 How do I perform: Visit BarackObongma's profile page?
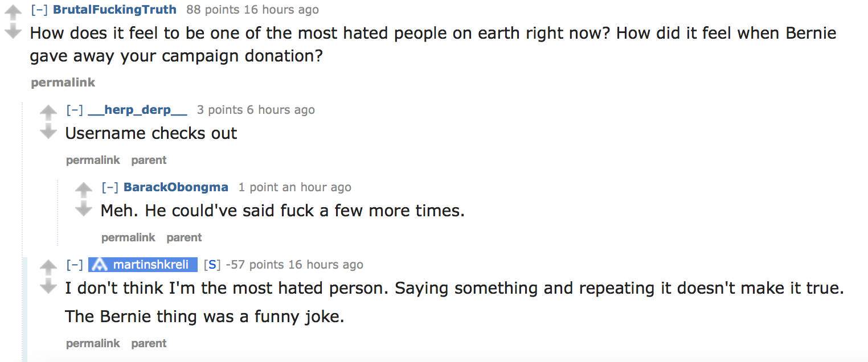point(176,187)
